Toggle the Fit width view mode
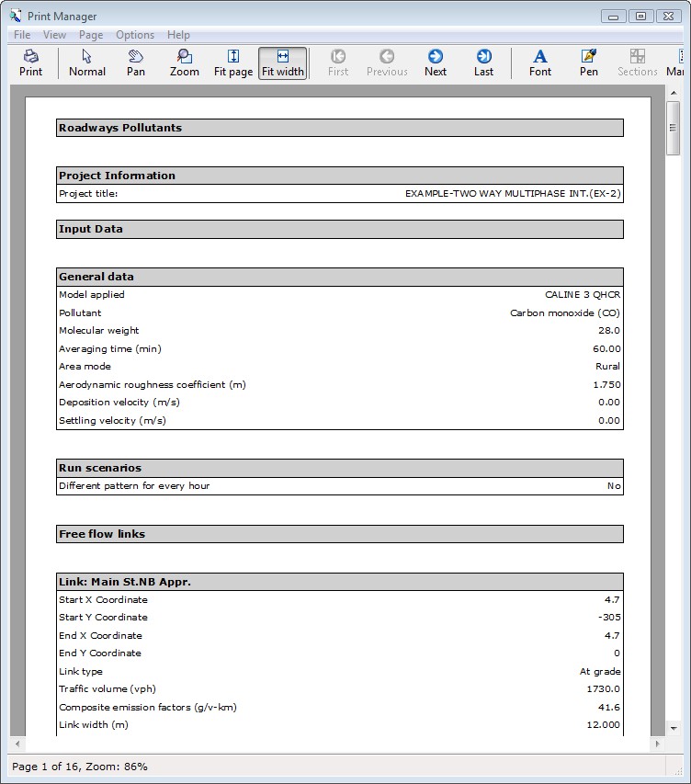This screenshot has width=691, height=784. click(283, 62)
